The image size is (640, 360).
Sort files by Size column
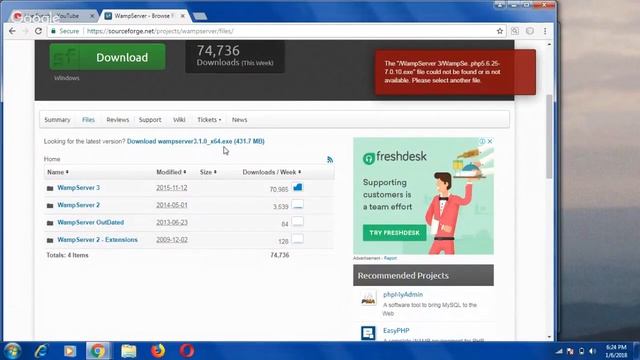(x=208, y=172)
